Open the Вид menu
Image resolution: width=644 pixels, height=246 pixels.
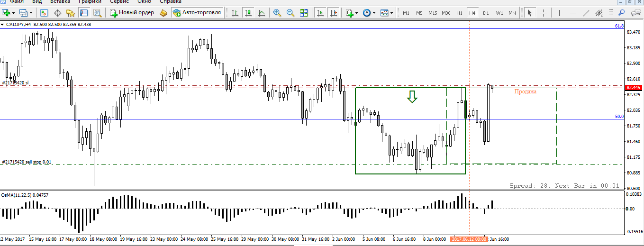(37, 2)
